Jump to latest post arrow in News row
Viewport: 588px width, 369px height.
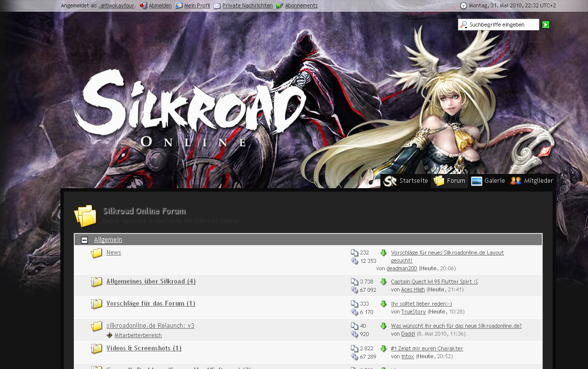click(384, 253)
